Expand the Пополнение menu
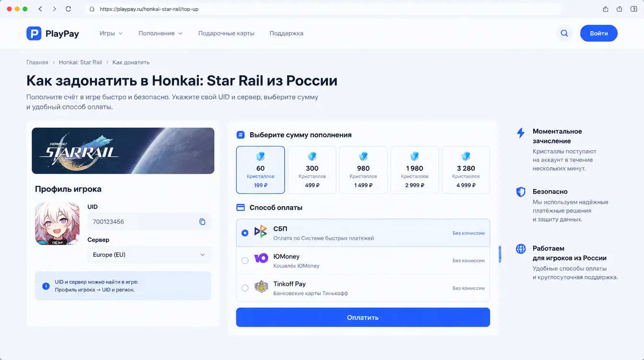644x360 pixels. coord(161,34)
